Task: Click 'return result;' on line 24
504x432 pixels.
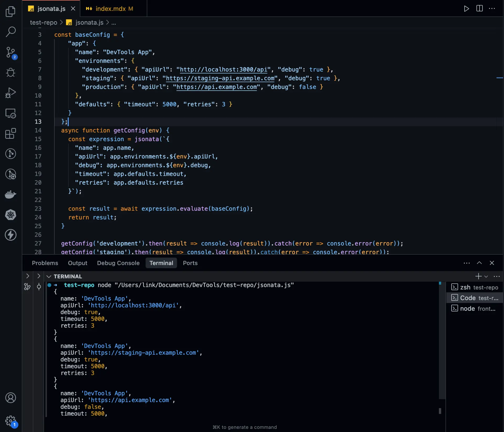Action: click(x=92, y=217)
